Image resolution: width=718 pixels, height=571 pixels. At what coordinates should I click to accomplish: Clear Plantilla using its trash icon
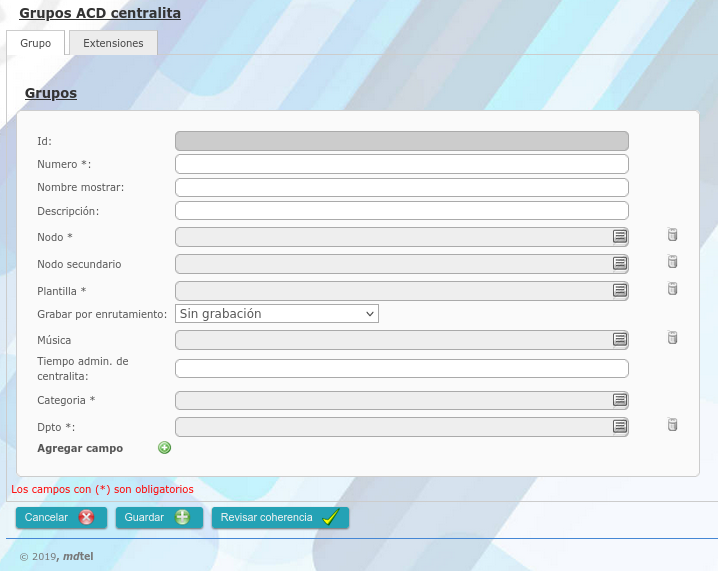(x=672, y=288)
